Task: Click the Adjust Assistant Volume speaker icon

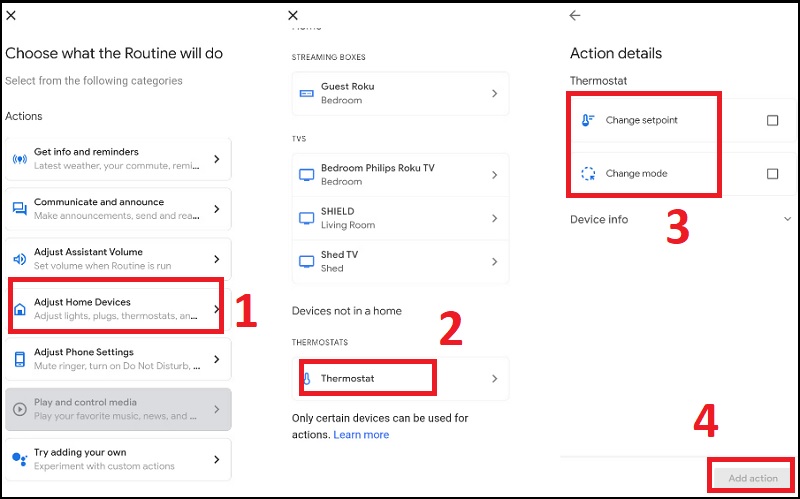Action: point(19,259)
